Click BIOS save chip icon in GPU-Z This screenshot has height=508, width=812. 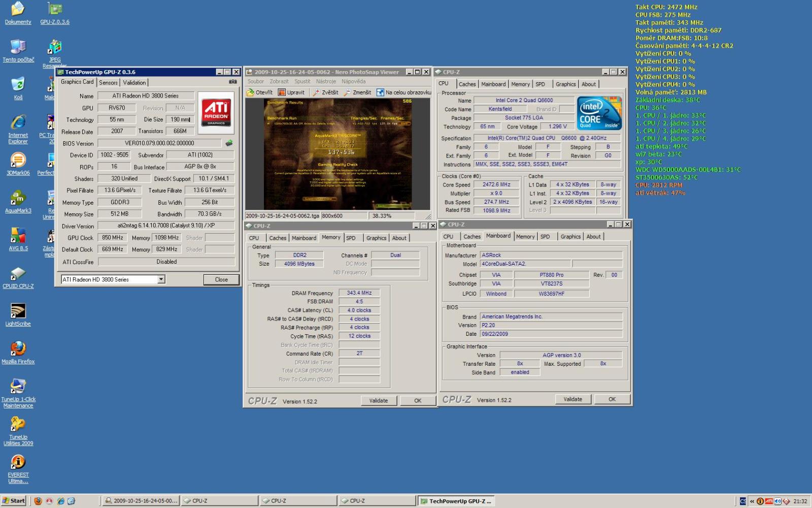[229, 143]
